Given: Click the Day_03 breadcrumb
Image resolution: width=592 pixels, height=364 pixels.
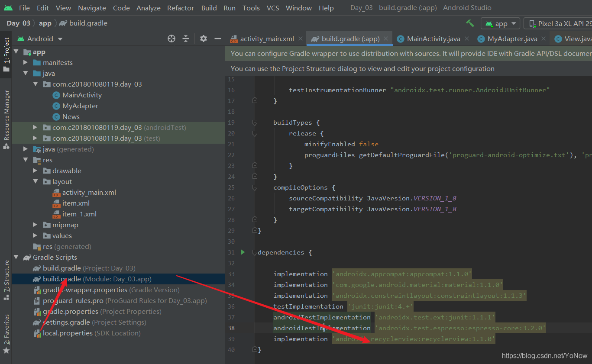Looking at the screenshot, I should (18, 23).
